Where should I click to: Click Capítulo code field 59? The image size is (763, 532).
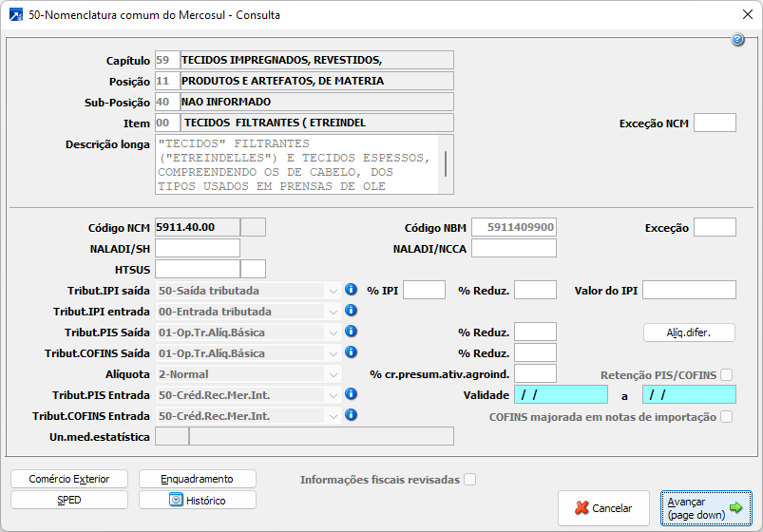[x=167, y=60]
